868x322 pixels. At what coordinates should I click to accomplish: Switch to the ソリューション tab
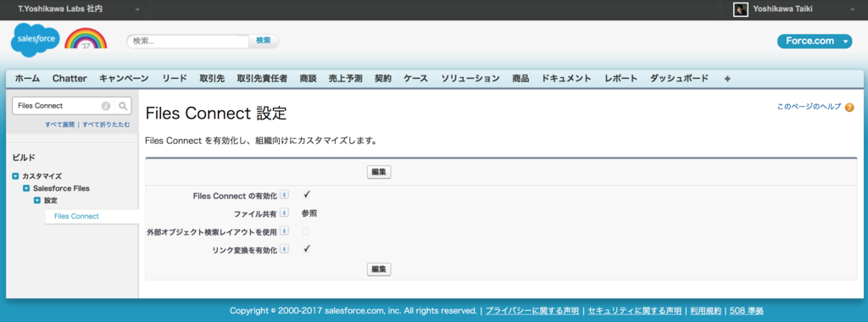(x=470, y=79)
